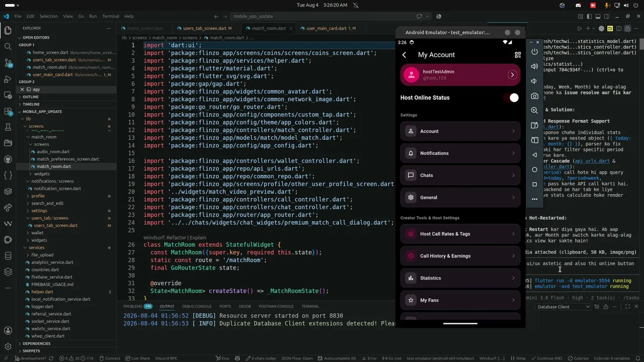The height and width of the screenshot is (362, 644).
Task: Switch to the users_tab_screen.dart editor tab
Action: pos(205,29)
